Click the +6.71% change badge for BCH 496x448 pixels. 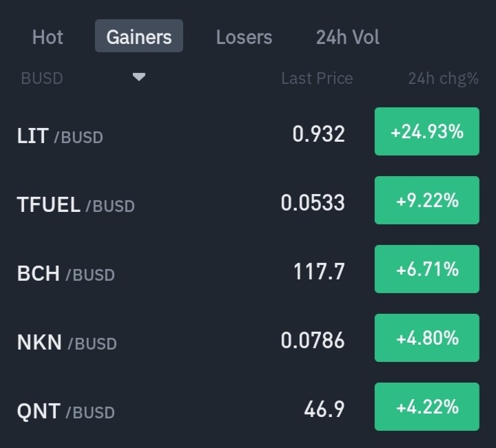pos(427,269)
